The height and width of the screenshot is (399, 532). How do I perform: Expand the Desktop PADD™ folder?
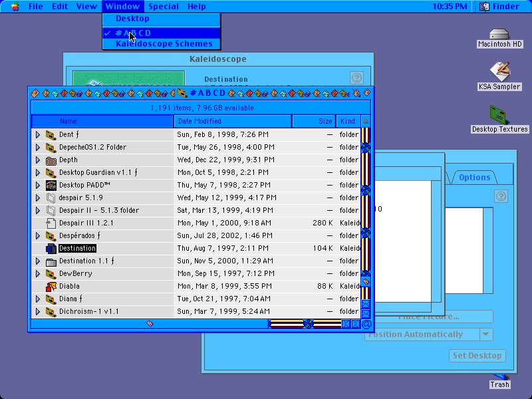click(38, 186)
